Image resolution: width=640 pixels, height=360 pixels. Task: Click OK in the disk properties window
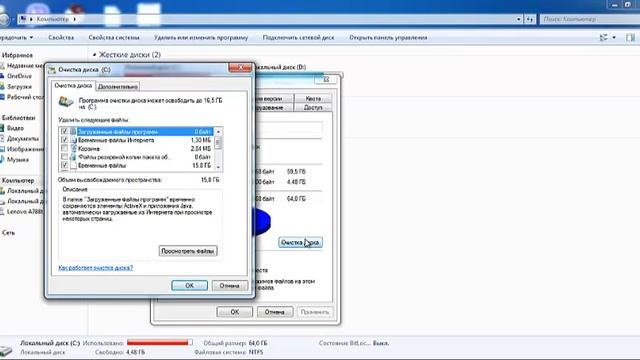pos(234,312)
